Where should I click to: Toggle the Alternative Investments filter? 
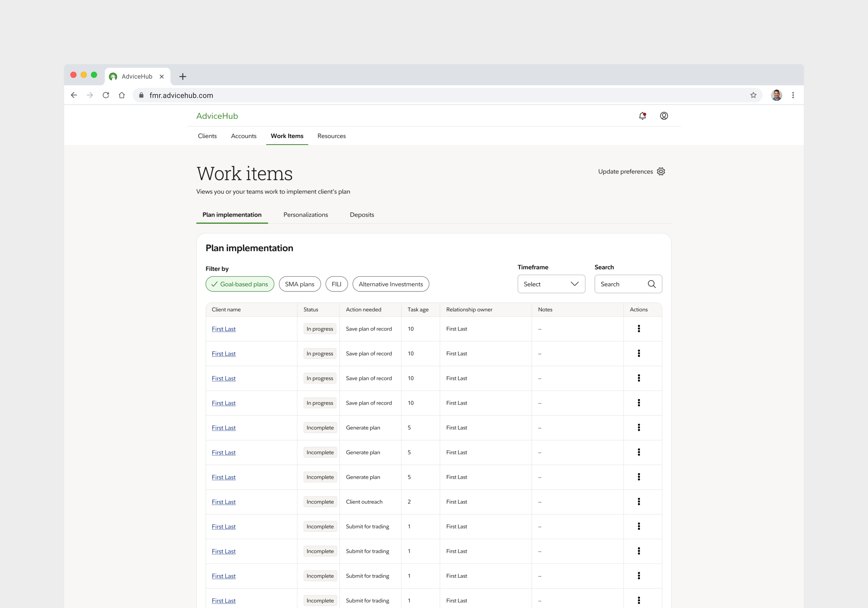tap(391, 284)
